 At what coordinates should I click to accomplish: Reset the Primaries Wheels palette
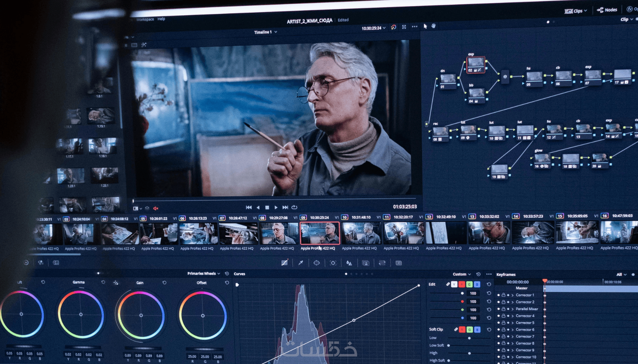[227, 274]
